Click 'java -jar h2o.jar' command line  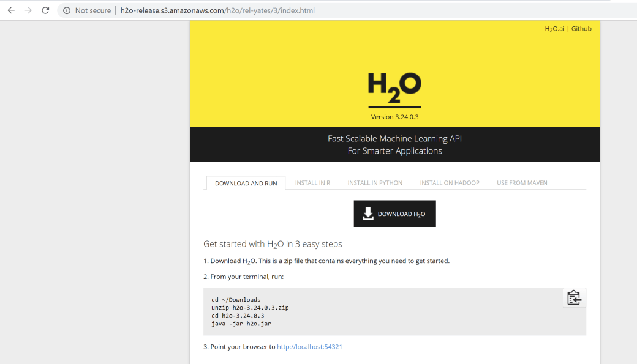(241, 324)
